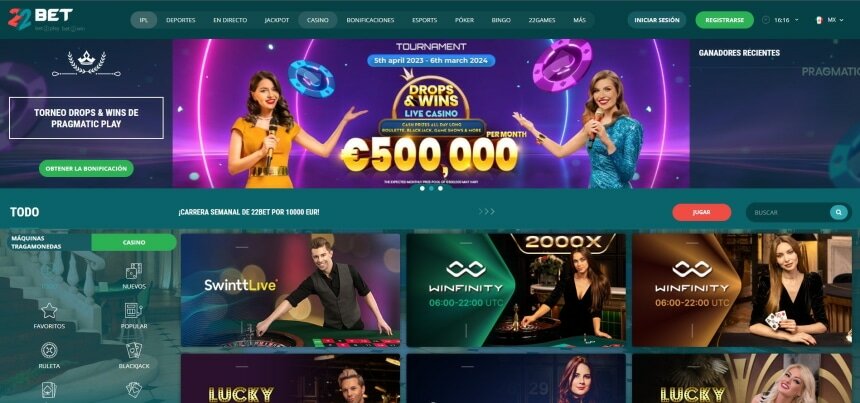860x403 pixels.
Task: Open the Popular slot machine icon
Action: [x=134, y=310]
